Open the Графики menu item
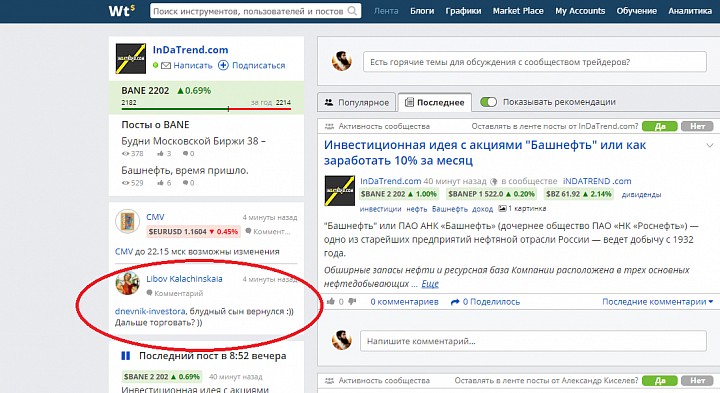This screenshot has width=720, height=393. point(463,11)
